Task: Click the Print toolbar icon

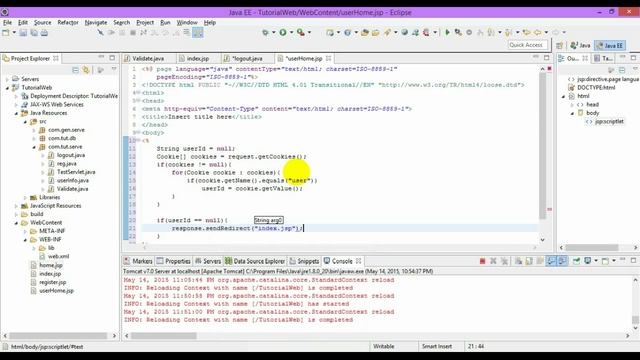Action: 44,32
